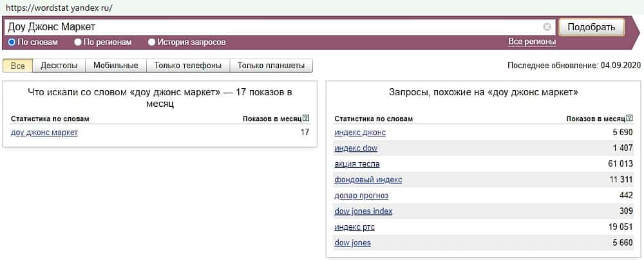Select the 'По словам' radio button

[x=12, y=42]
